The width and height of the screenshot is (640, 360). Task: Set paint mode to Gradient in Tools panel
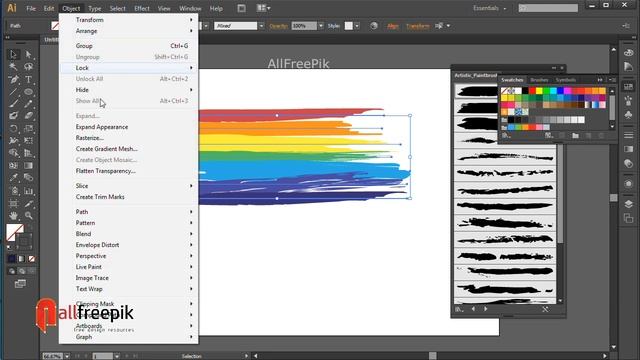click(22, 259)
